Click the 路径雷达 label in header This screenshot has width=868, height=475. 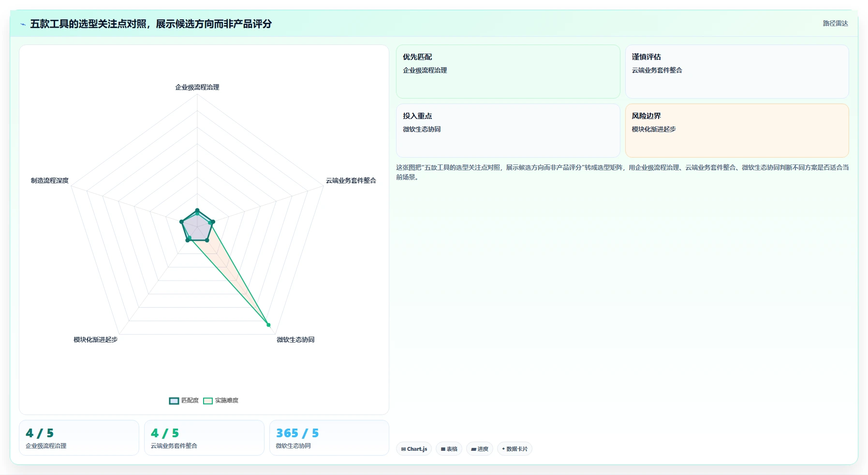(835, 23)
